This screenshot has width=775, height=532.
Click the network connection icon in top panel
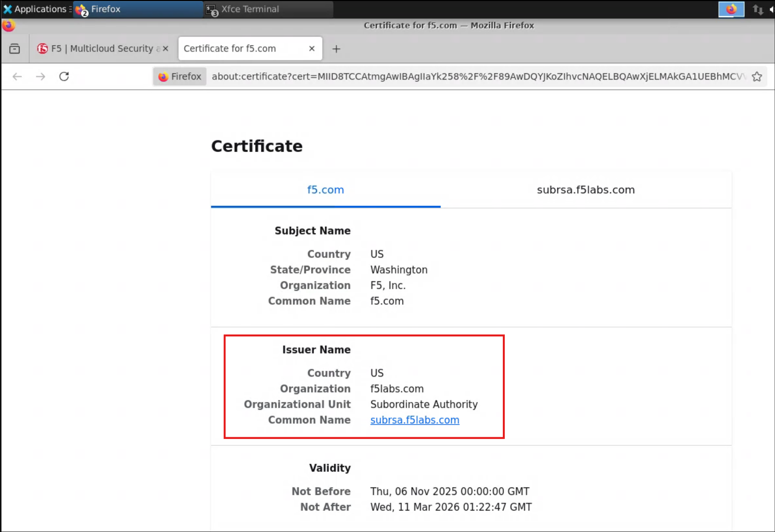coord(758,9)
